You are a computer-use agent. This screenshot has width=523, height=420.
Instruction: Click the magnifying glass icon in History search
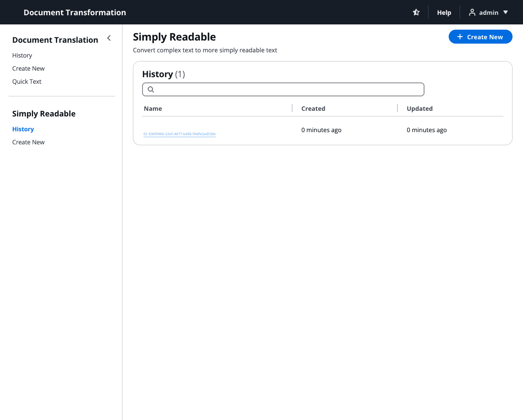151,89
